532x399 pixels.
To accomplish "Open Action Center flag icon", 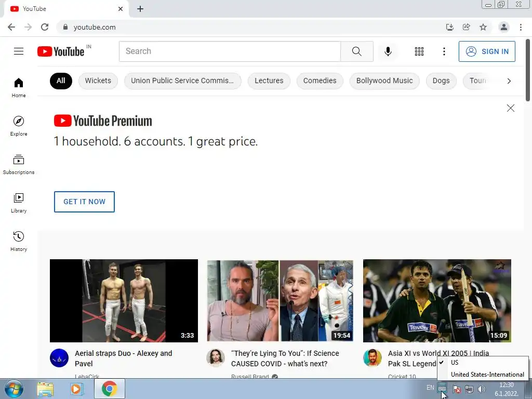I will [x=457, y=389].
